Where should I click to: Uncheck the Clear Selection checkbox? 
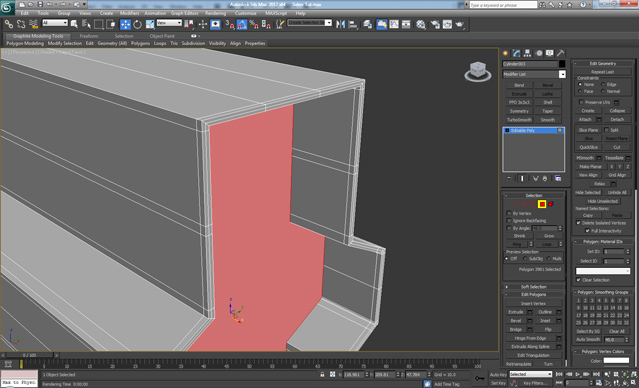coord(578,280)
